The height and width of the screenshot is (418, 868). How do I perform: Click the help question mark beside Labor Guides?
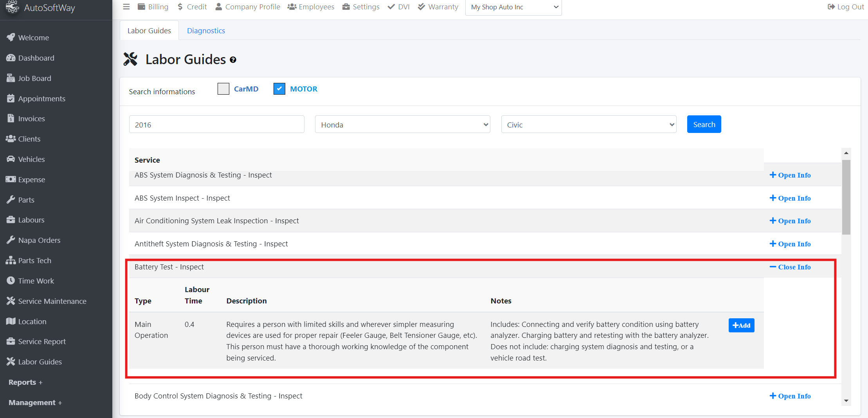[233, 60]
